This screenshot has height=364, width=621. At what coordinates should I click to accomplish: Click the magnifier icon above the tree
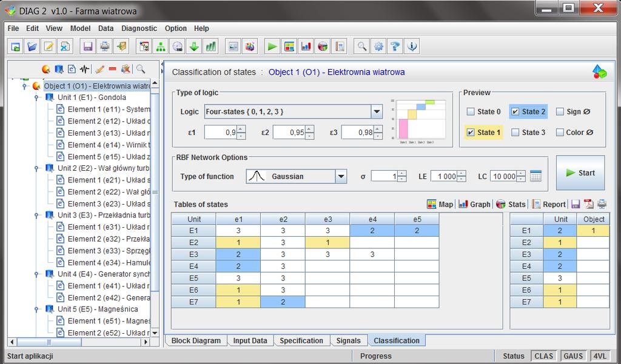click(x=141, y=69)
